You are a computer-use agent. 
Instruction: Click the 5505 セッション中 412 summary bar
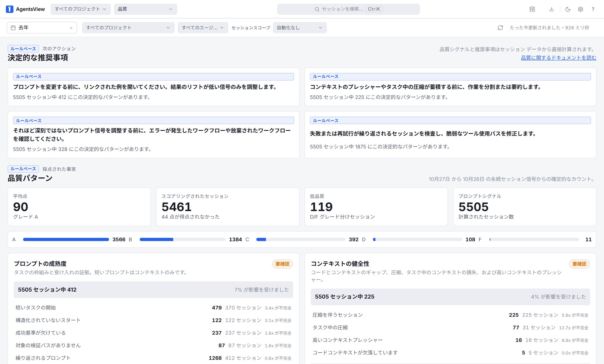click(x=154, y=290)
